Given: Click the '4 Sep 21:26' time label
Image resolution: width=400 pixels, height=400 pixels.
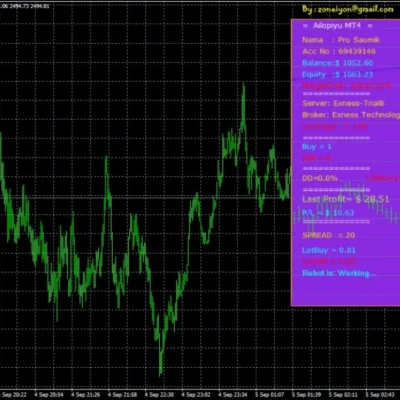Looking at the screenshot, I should [x=85, y=395].
